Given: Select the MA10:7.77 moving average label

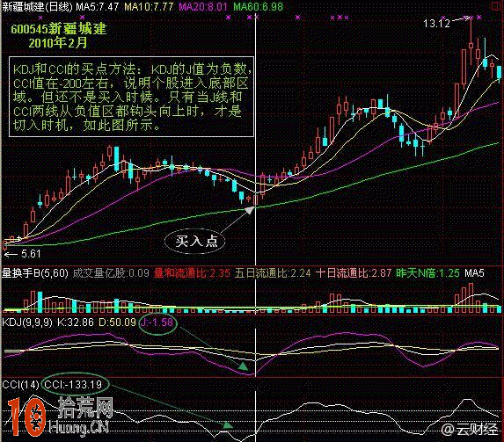Looking at the screenshot, I should pyautogui.click(x=149, y=6).
